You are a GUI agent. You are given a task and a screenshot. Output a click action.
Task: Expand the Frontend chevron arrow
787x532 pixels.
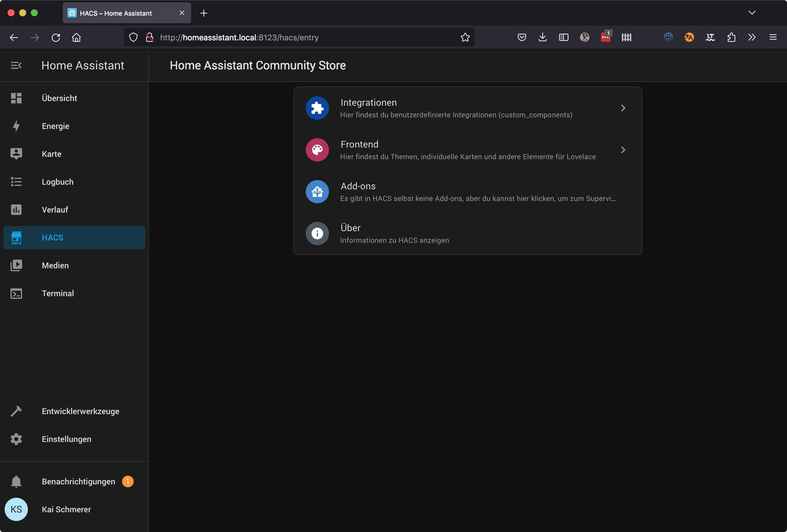tap(623, 150)
